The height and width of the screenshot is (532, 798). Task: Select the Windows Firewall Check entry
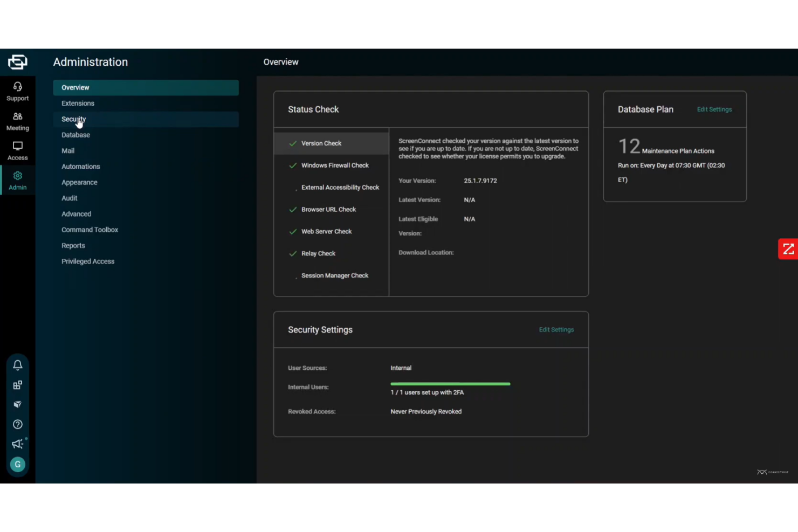[x=335, y=165]
